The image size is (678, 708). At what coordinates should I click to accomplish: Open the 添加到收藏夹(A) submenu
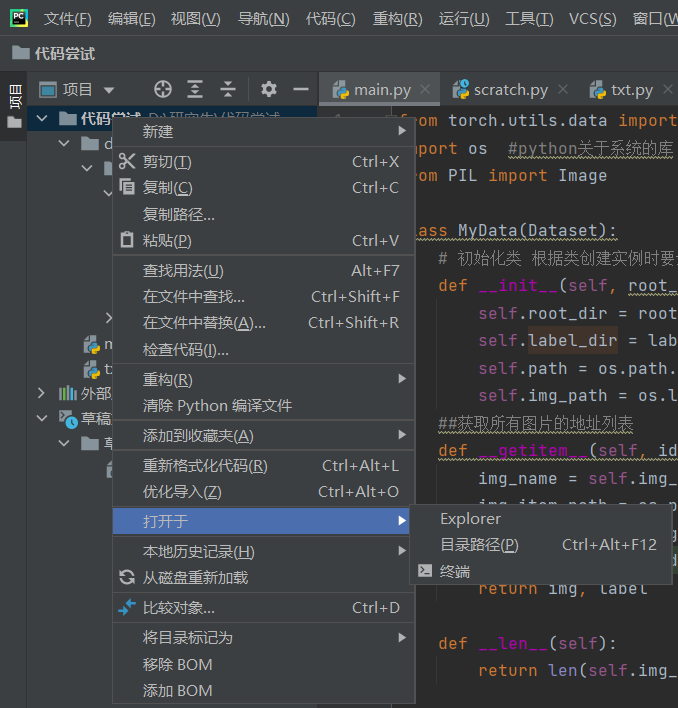(263, 435)
